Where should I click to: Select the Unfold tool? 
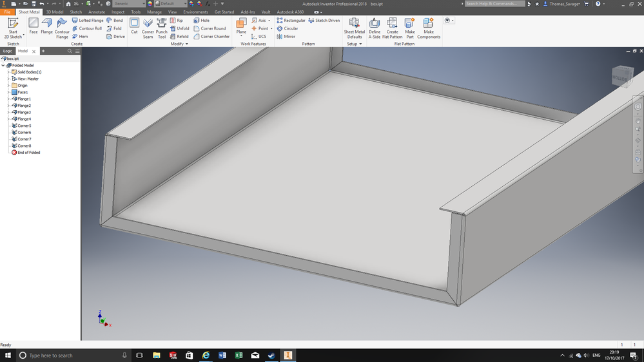click(179, 28)
